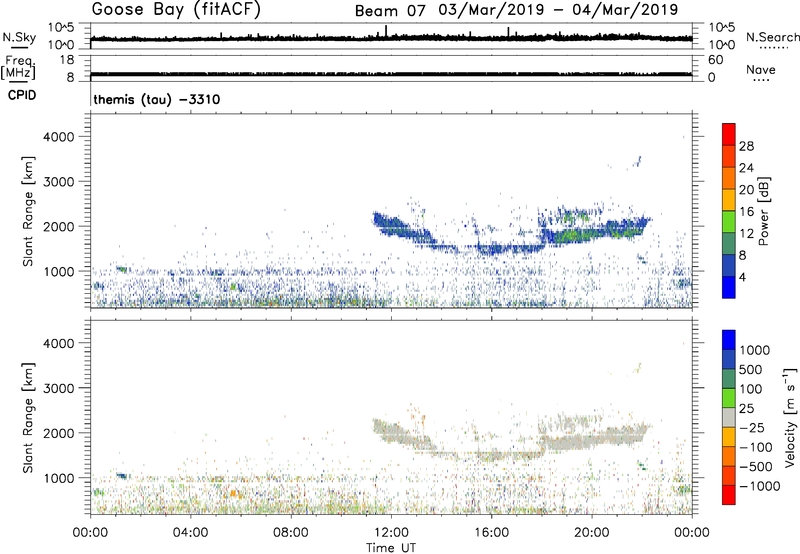This screenshot has height=554, width=800.
Task: Click the '1000' tick on velocity color bar
Action: [754, 350]
